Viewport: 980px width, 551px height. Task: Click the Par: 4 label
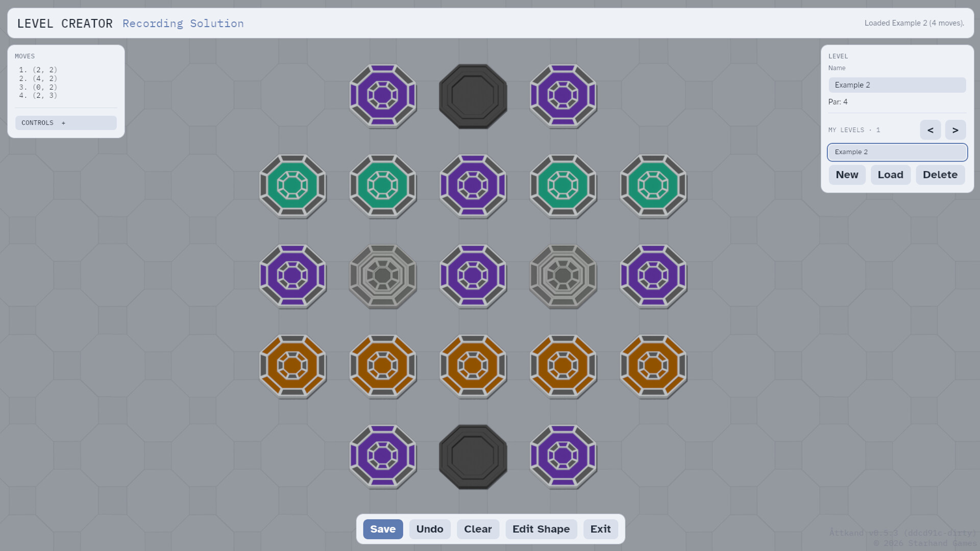click(x=838, y=102)
